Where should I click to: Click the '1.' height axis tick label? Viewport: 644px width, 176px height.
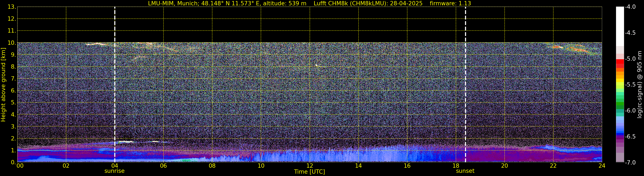pyautogui.click(x=13, y=150)
